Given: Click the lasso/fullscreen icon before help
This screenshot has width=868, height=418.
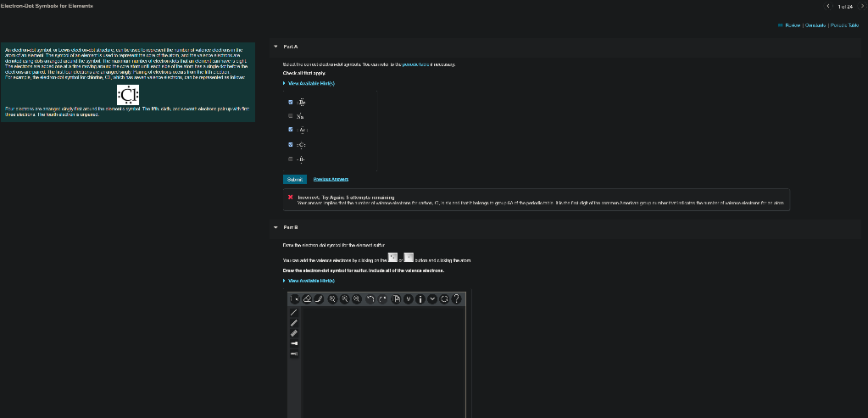Looking at the screenshot, I should click(x=444, y=299).
